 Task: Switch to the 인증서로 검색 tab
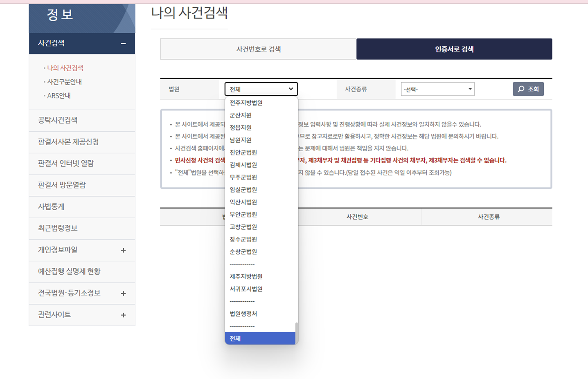454,49
